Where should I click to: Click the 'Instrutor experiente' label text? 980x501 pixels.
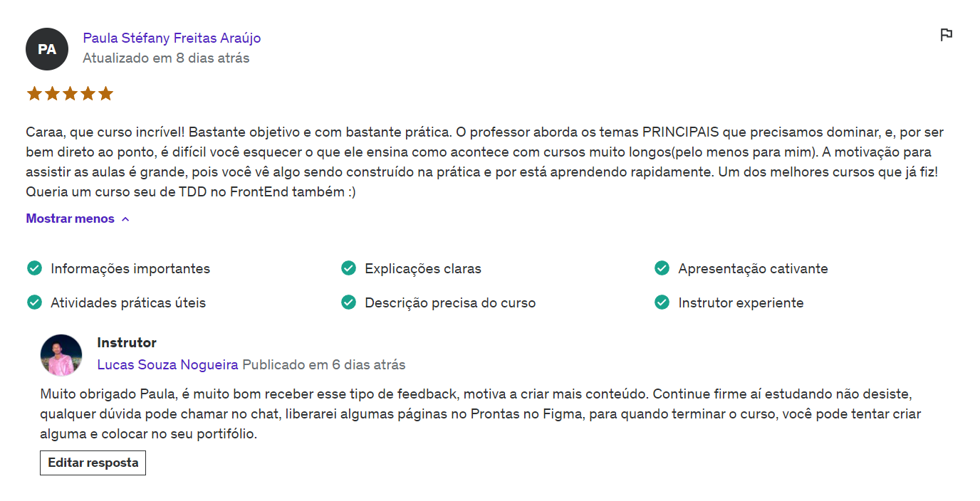pos(741,302)
